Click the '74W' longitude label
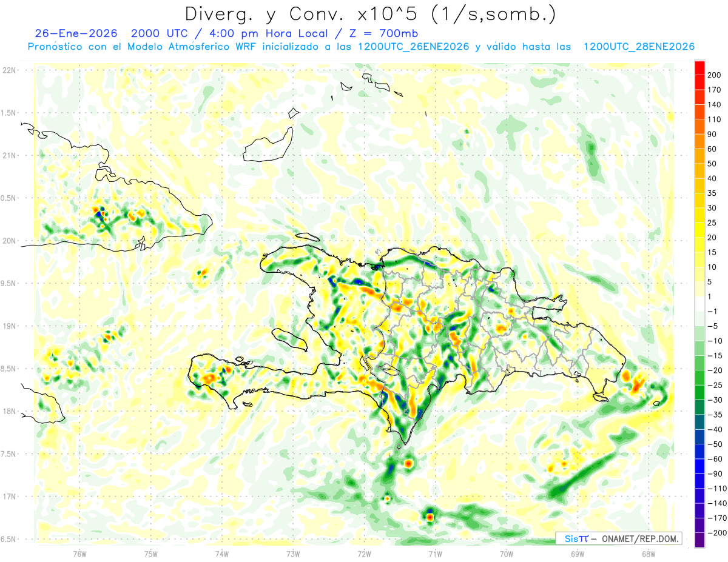728x562 pixels. point(222,554)
